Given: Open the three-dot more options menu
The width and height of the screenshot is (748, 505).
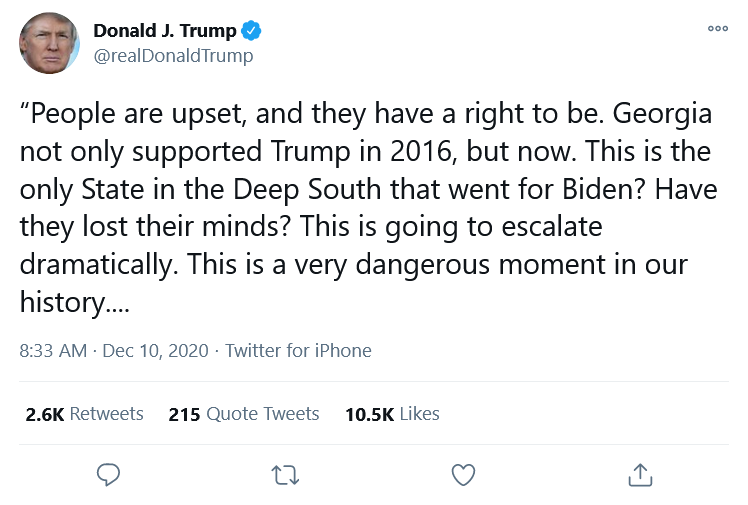Looking at the screenshot, I should tap(717, 29).
